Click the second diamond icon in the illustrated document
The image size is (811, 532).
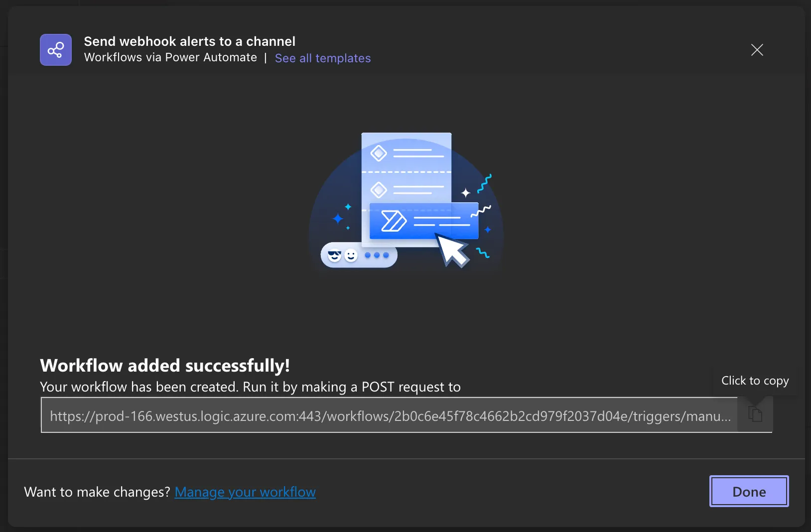click(379, 190)
